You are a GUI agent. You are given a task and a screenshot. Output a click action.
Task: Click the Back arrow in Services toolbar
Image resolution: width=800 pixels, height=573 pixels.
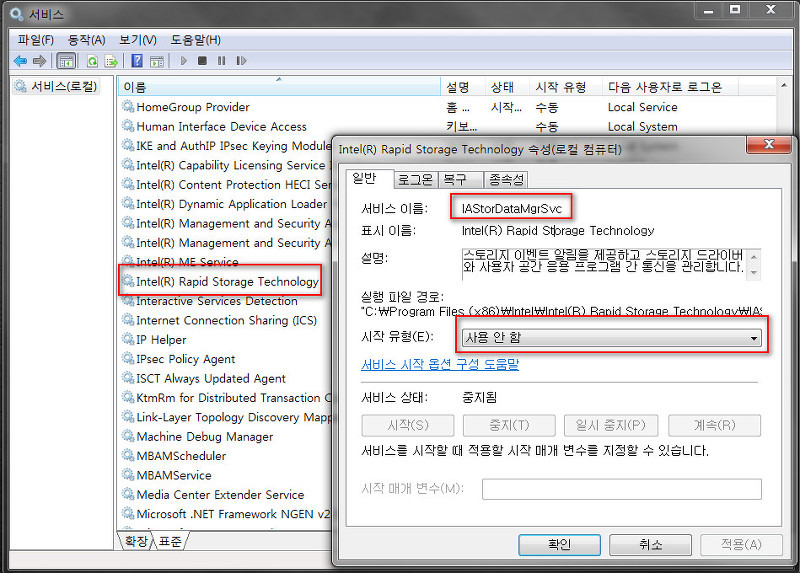pyautogui.click(x=20, y=61)
